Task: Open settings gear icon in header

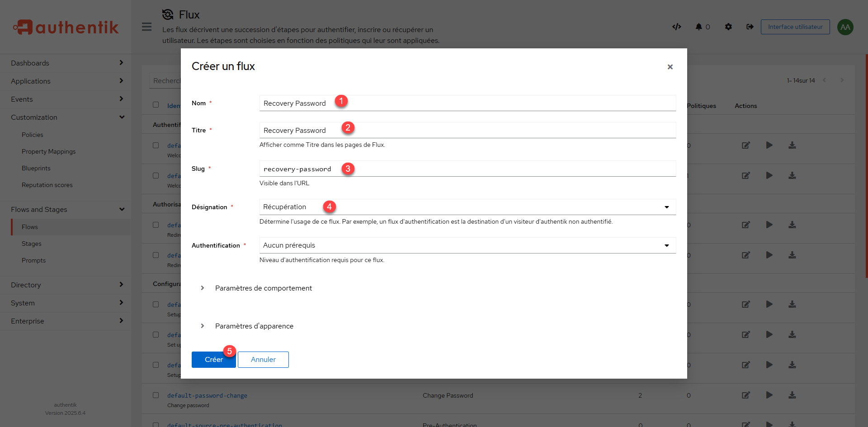Action: click(728, 27)
